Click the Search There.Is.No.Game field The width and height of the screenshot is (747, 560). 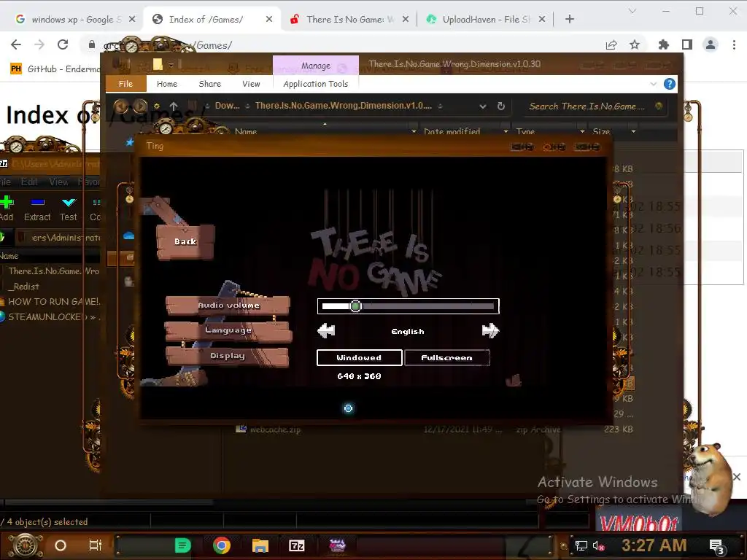tap(587, 106)
